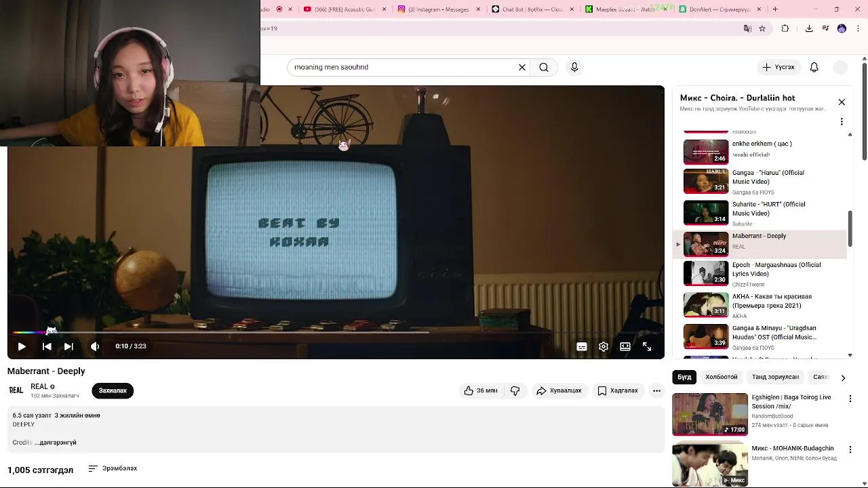Click the search magnifier button
This screenshot has height=488, width=868.
pyautogui.click(x=544, y=67)
